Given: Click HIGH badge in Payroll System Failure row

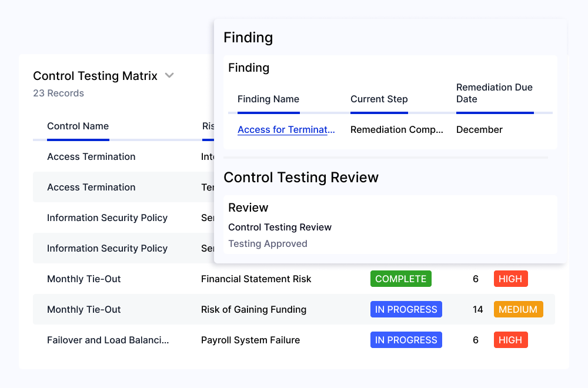Looking at the screenshot, I should click(511, 340).
